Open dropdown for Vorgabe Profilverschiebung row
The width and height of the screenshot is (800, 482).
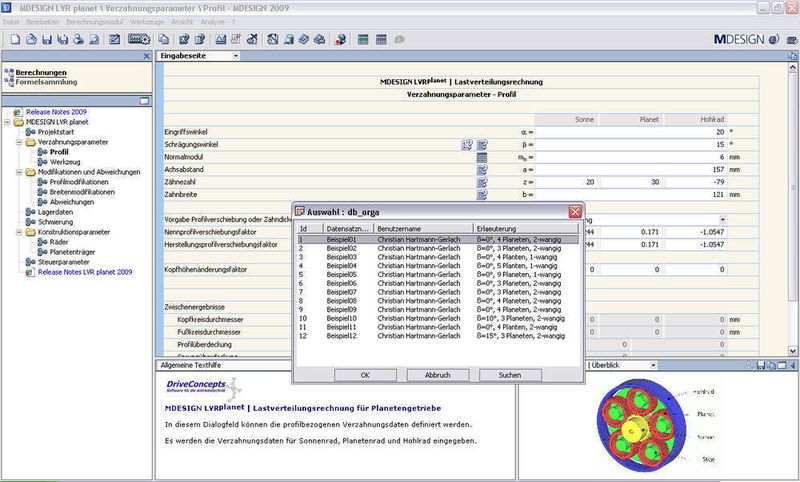[722, 220]
